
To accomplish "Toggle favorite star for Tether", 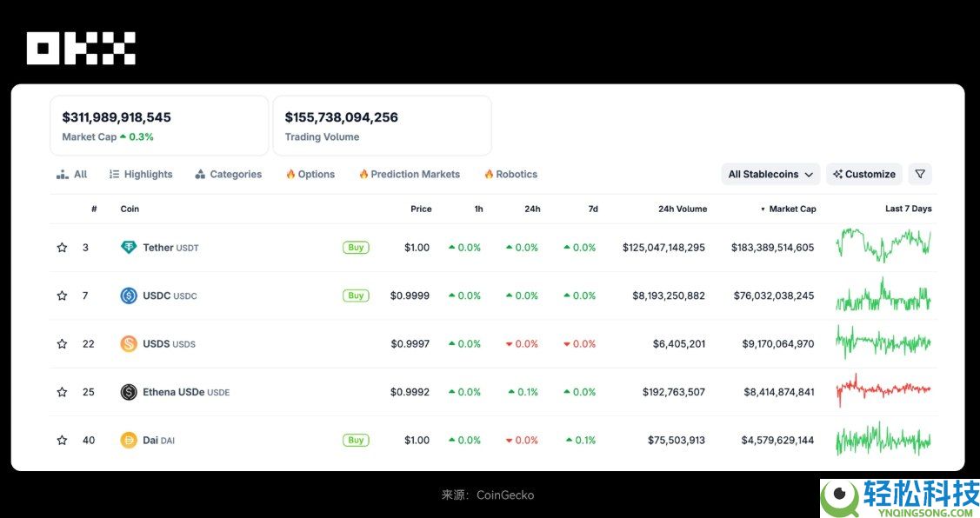I will click(x=62, y=248).
